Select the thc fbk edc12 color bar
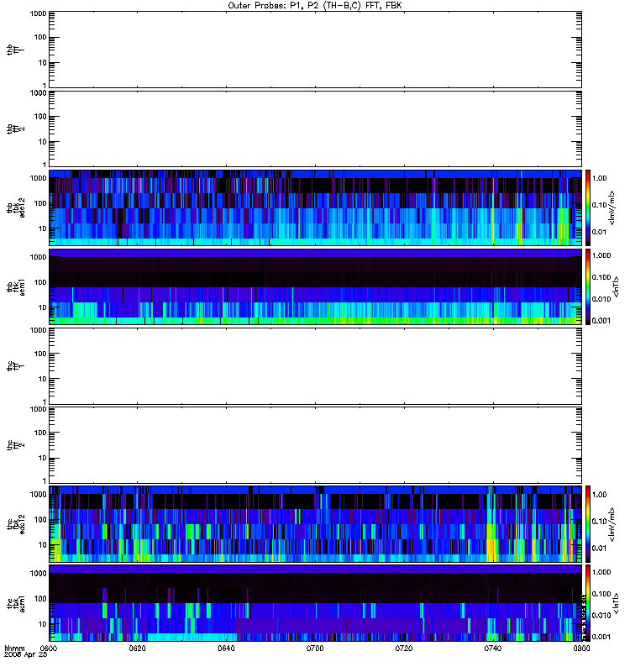This screenshot has width=630, height=672. coord(588,523)
